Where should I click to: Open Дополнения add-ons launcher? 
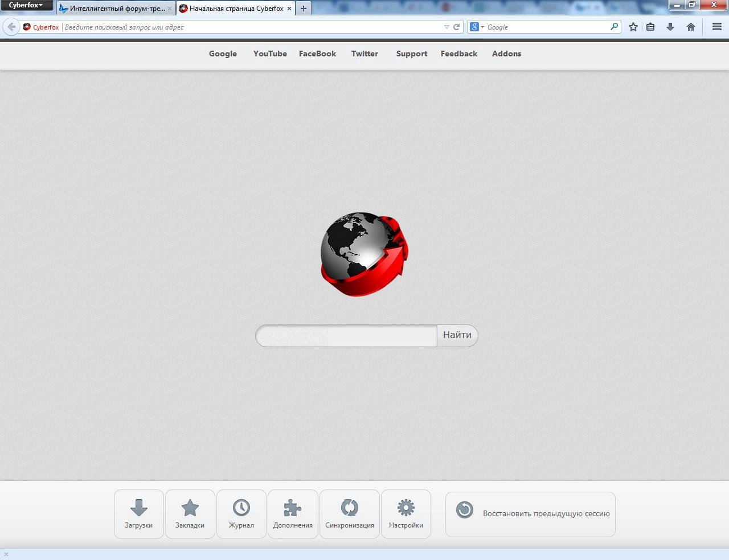293,514
